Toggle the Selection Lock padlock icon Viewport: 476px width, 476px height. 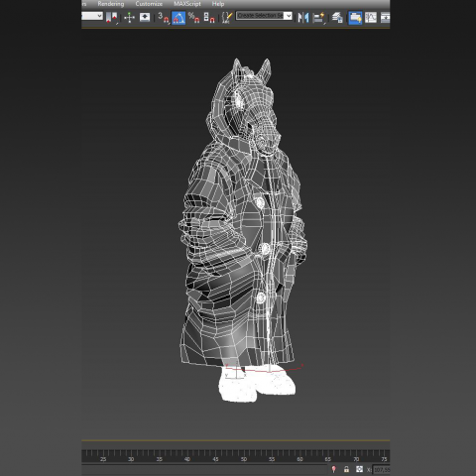(346, 469)
